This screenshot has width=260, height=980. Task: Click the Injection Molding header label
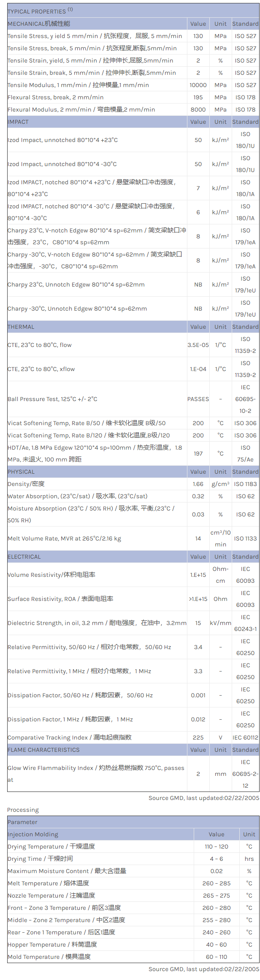coord(33,834)
